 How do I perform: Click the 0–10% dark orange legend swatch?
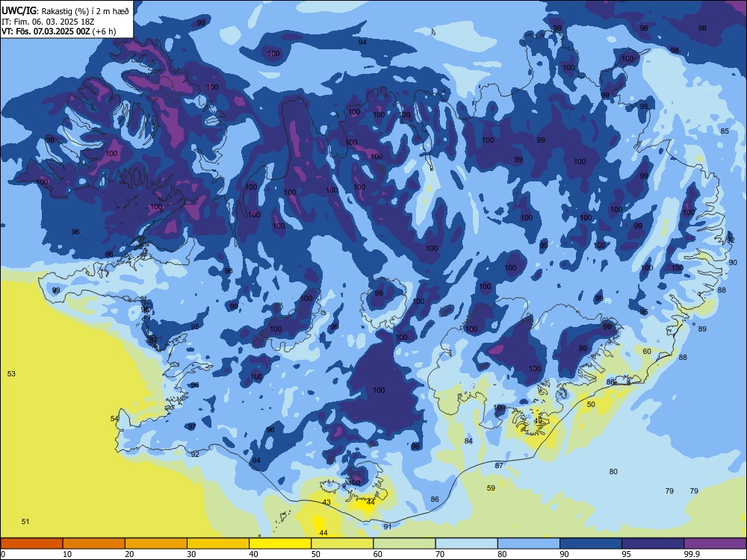31,544
